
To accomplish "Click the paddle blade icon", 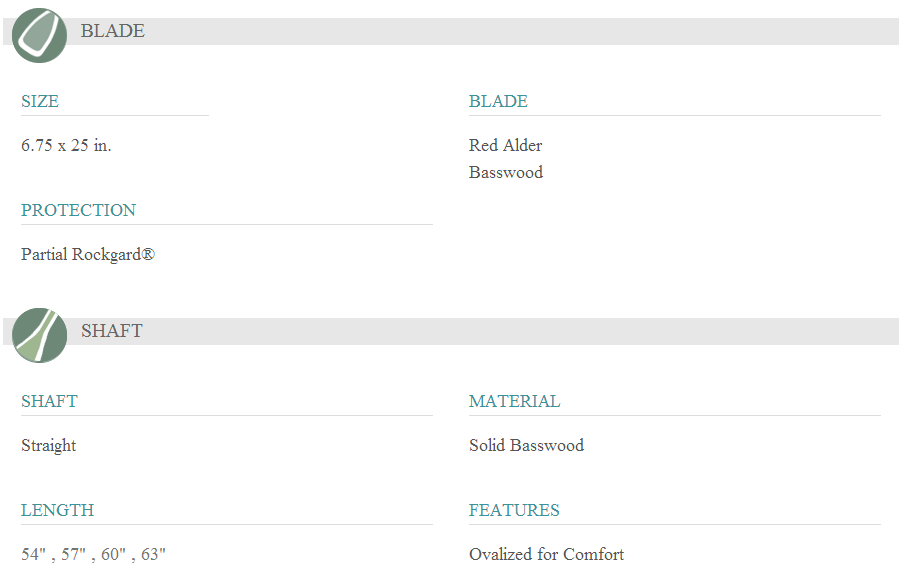I will (40, 35).
